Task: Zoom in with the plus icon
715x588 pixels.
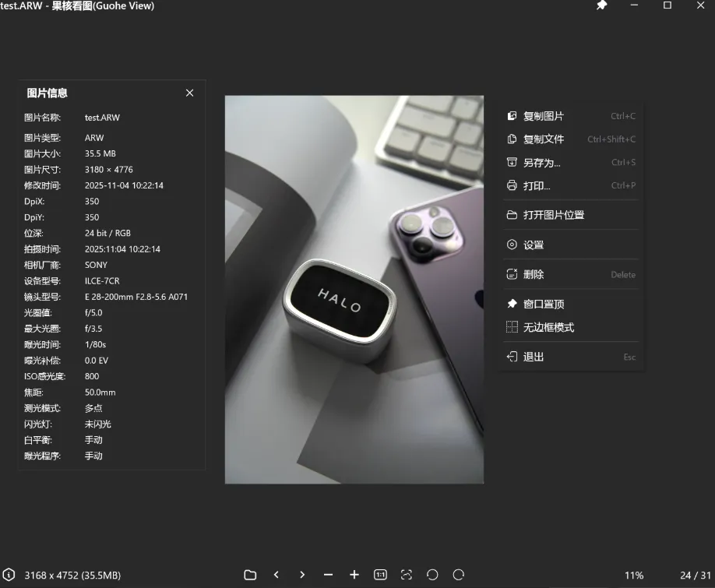Action: 354,575
